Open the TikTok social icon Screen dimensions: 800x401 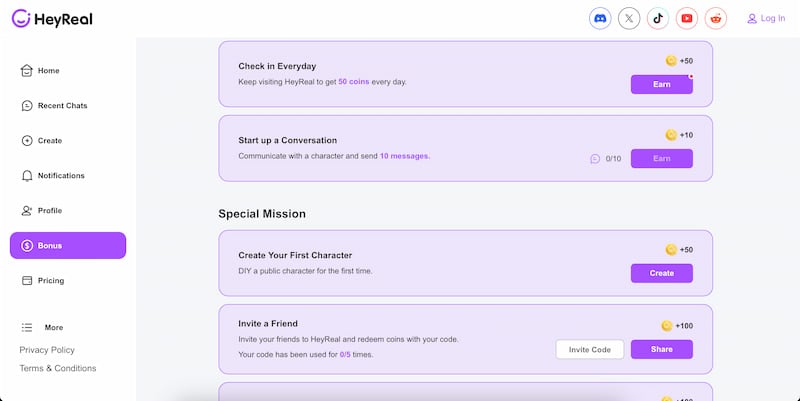click(x=658, y=18)
